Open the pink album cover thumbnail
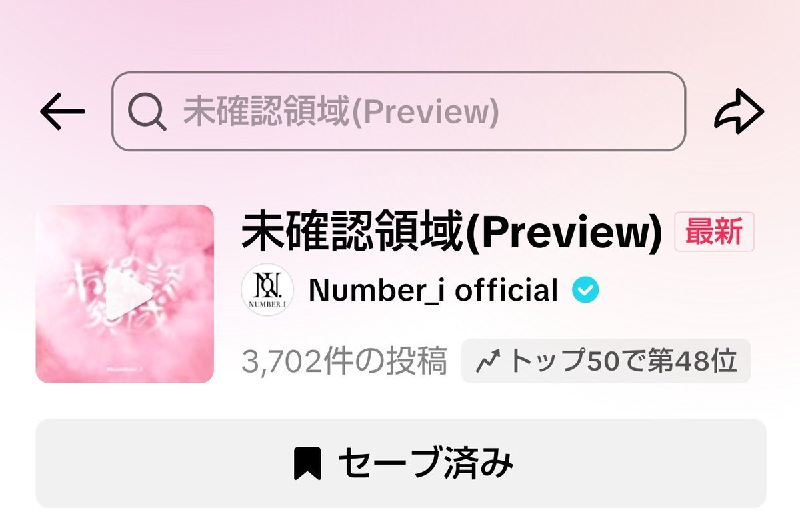This screenshot has height=532, width=800. [x=125, y=294]
